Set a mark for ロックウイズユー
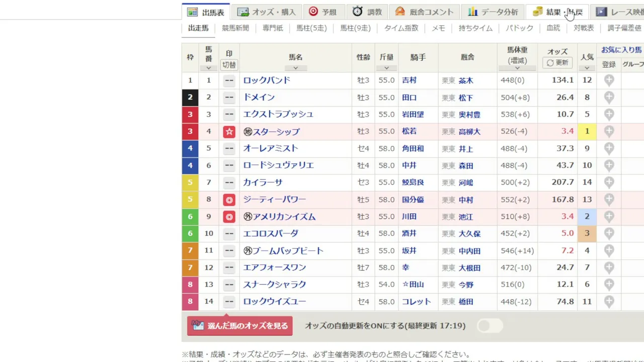644x362 pixels. tap(229, 302)
